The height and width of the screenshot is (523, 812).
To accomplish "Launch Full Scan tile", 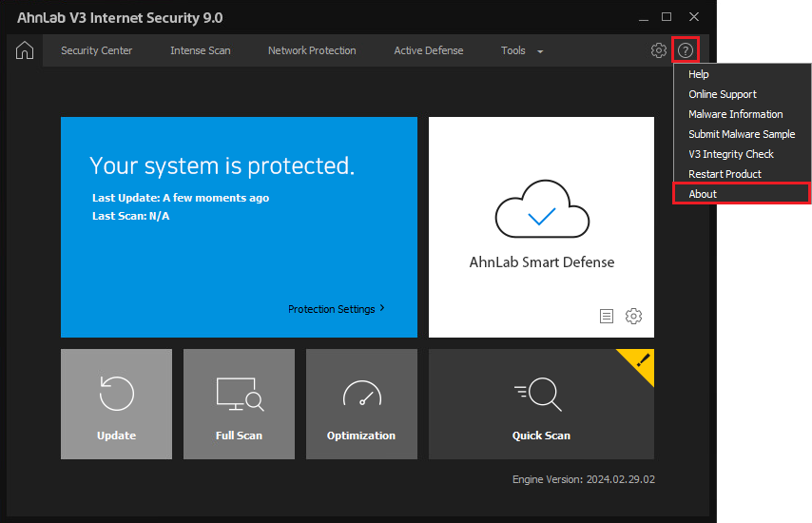I will tap(239, 404).
